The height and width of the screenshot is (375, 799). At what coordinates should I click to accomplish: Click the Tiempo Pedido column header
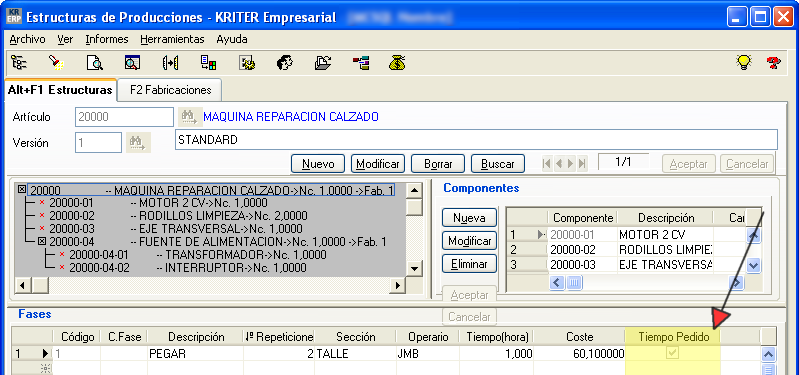click(673, 337)
